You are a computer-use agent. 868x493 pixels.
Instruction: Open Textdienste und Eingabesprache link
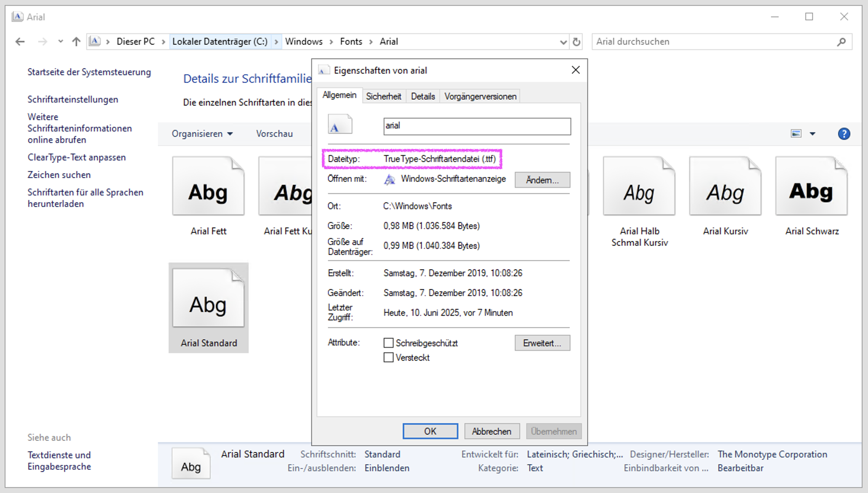59,461
